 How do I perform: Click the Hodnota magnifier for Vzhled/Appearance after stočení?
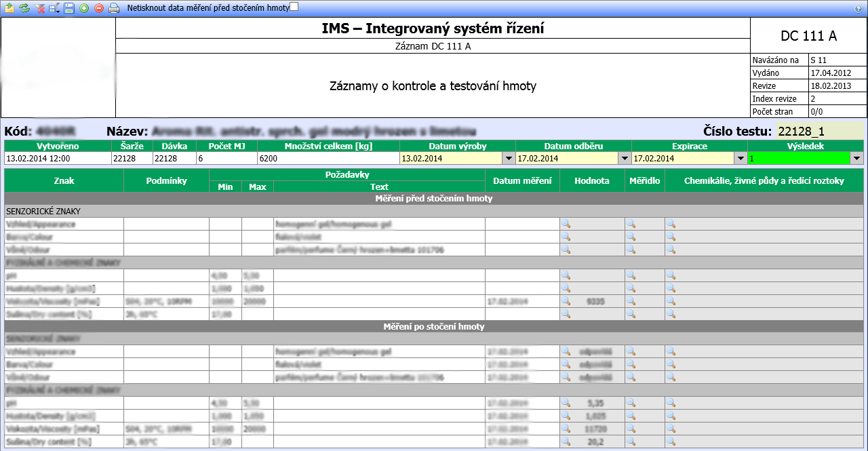pos(566,351)
